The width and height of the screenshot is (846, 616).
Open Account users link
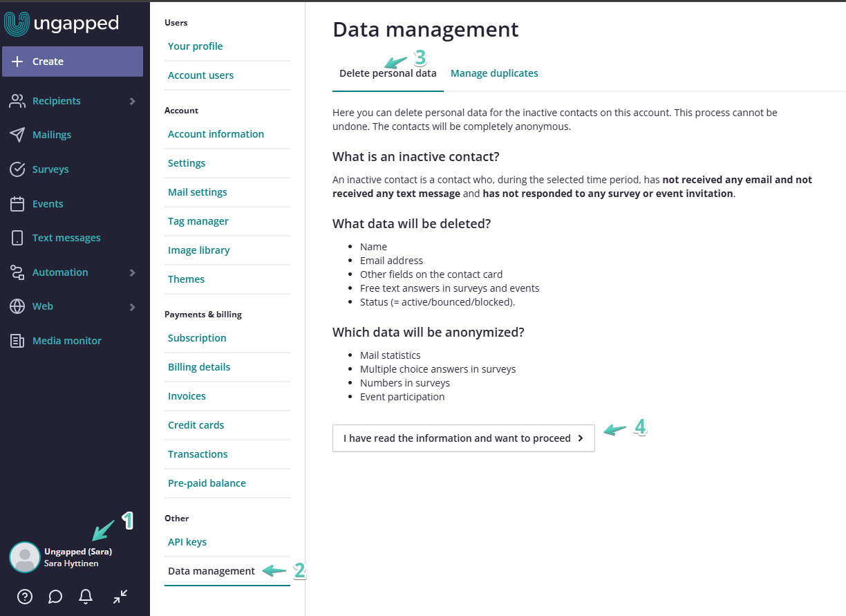(201, 75)
